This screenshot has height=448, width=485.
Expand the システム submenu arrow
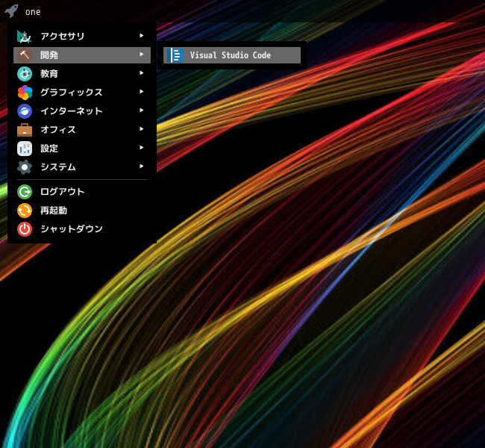141,166
